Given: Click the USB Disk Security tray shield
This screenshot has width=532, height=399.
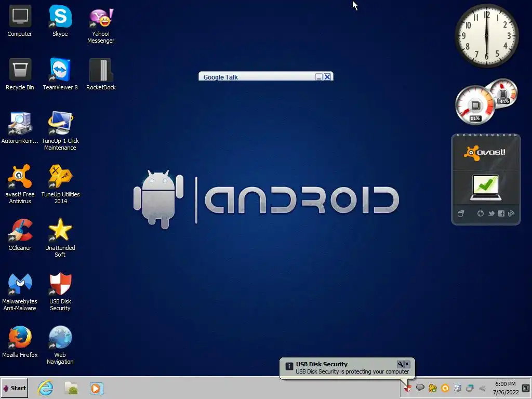Looking at the screenshot, I should (x=407, y=388).
